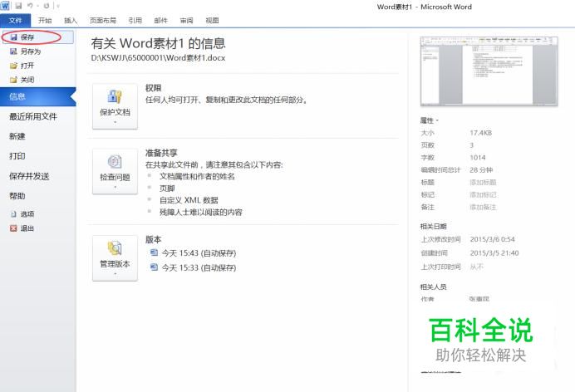The height and width of the screenshot is (392, 575).
Task: Click the 准备共享 heading
Action: [x=161, y=153]
